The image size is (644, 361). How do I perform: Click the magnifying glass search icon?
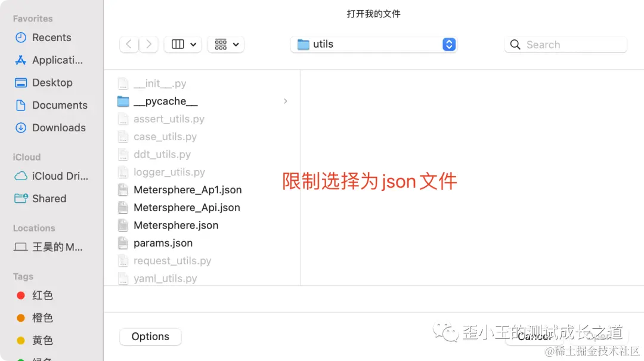(515, 44)
